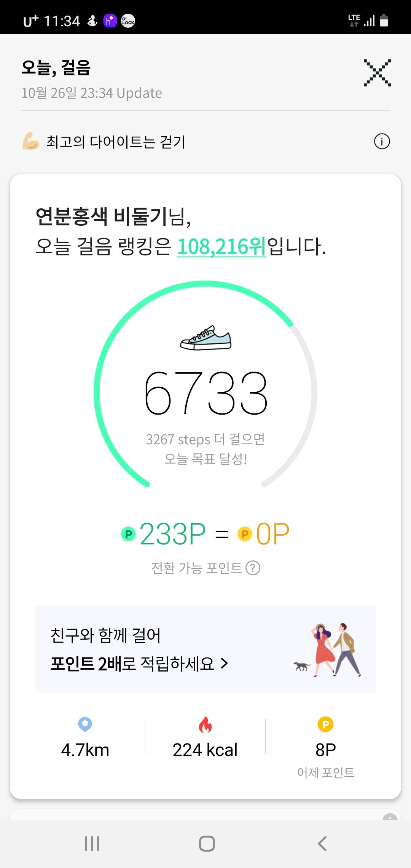Tap the 6733 step count
The height and width of the screenshot is (868, 411).
(206, 393)
